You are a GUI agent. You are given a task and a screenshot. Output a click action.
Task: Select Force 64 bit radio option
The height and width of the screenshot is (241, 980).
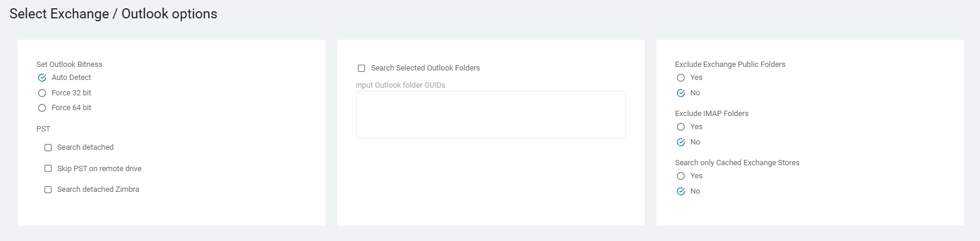pyautogui.click(x=42, y=108)
